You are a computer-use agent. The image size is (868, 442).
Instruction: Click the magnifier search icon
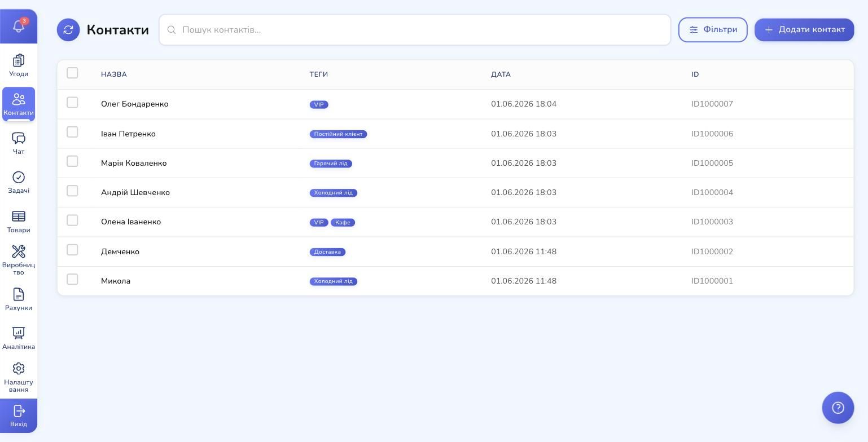click(x=172, y=30)
